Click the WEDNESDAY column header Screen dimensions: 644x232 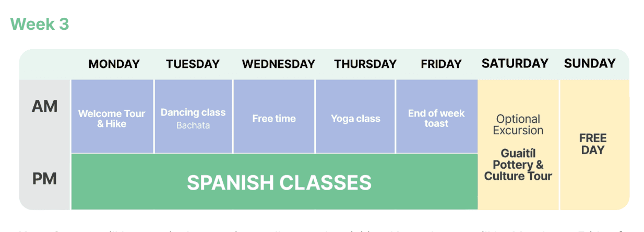(278, 64)
